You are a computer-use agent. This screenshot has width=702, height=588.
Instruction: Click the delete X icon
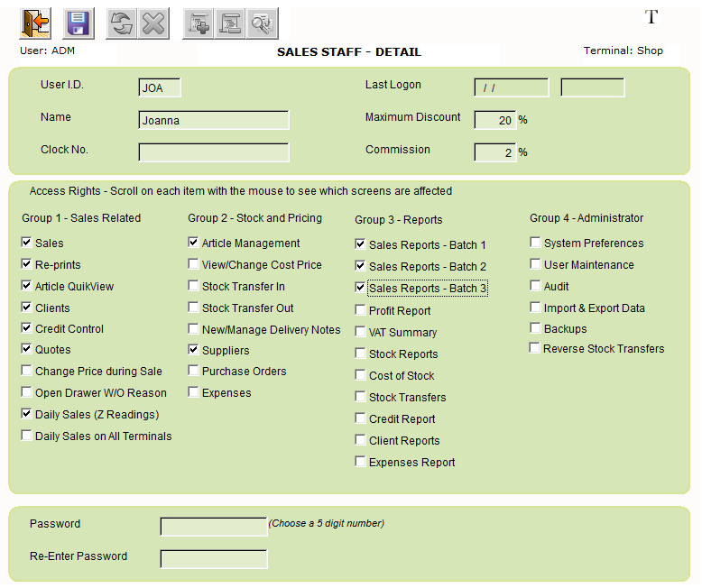[154, 23]
